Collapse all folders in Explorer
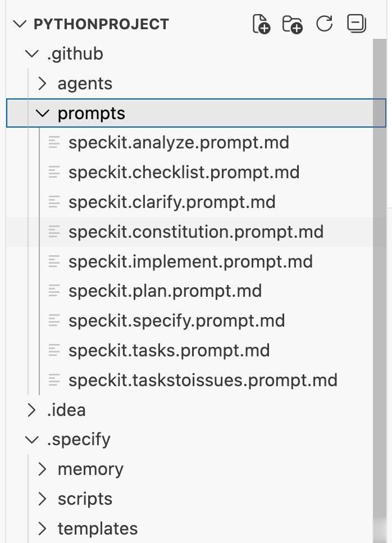The height and width of the screenshot is (543, 392). (x=357, y=24)
